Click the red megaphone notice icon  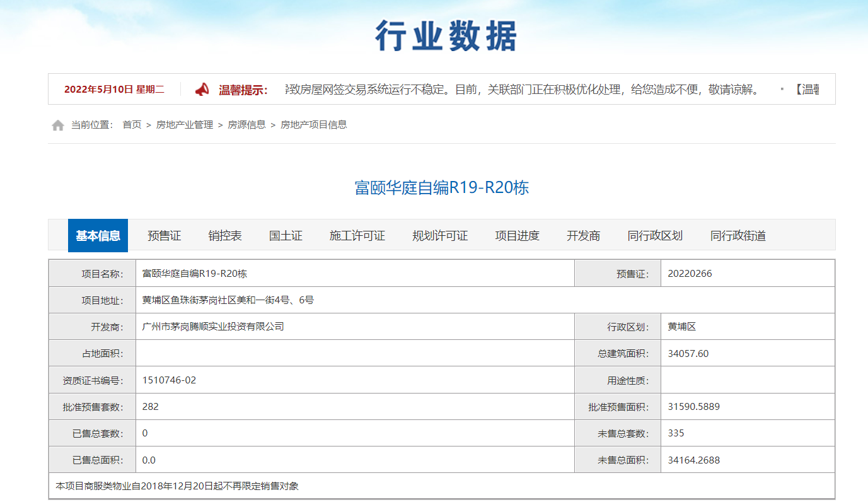pos(202,90)
